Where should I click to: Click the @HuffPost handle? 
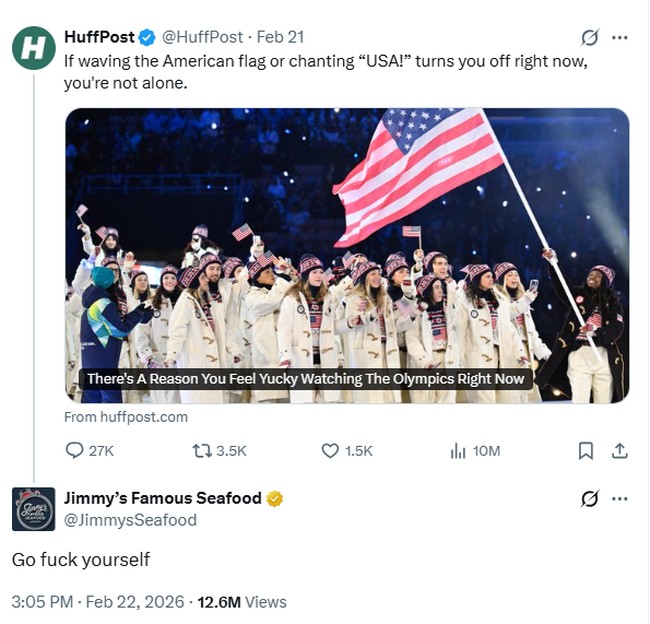[x=202, y=37]
